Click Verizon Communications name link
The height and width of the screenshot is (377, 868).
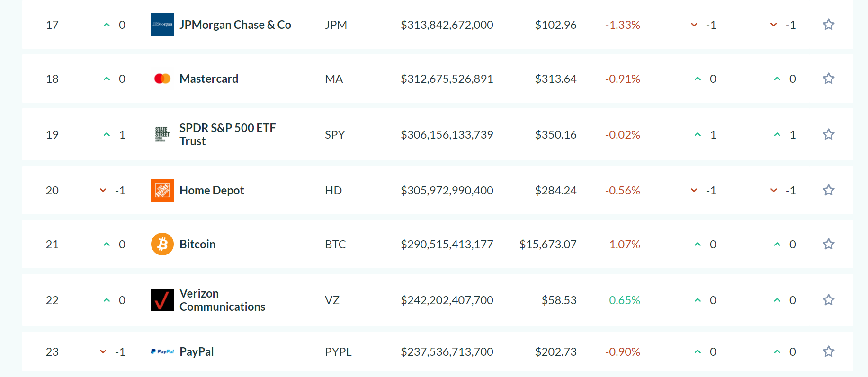(x=222, y=300)
